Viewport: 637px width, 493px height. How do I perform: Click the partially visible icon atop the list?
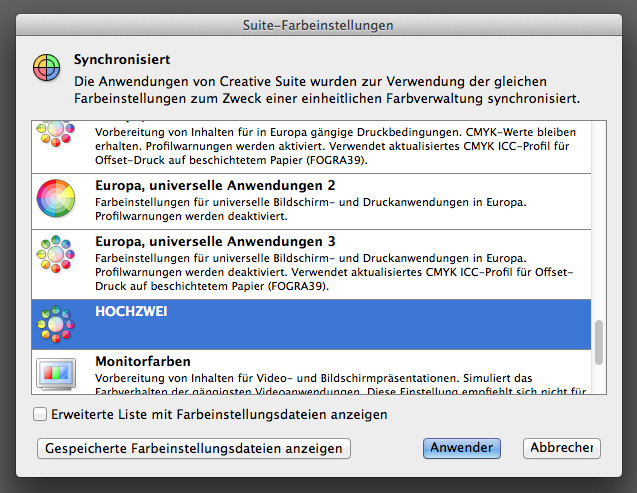click(56, 132)
